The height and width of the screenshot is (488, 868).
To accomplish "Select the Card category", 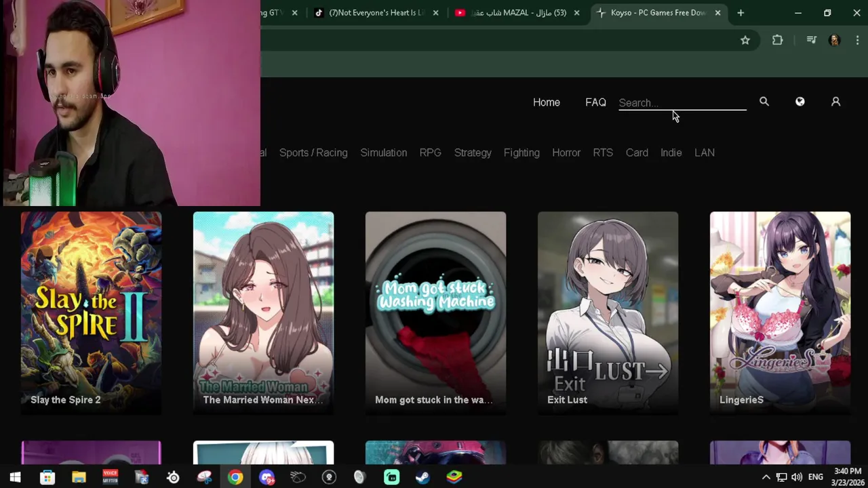I will 637,152.
